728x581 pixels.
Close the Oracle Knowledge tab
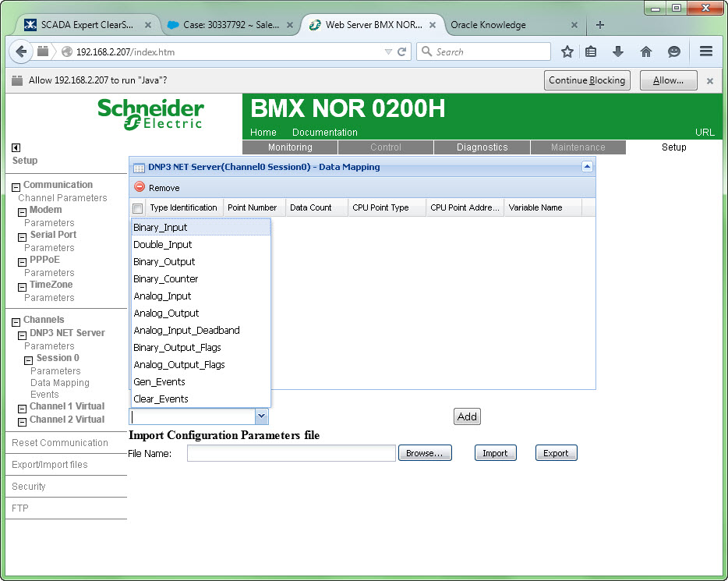point(574,25)
